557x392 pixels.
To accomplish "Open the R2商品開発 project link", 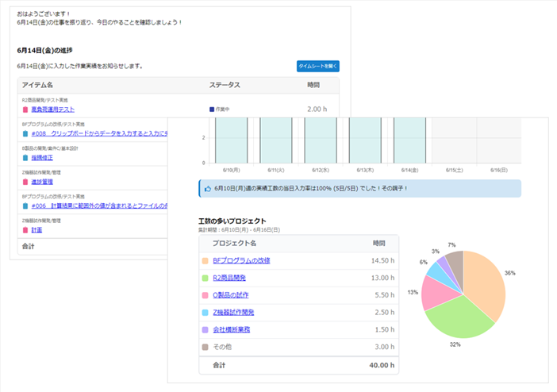I will (x=229, y=278).
